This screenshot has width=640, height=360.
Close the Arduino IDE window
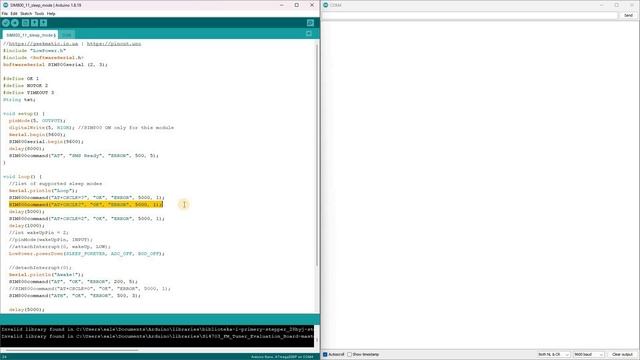click(312, 5)
